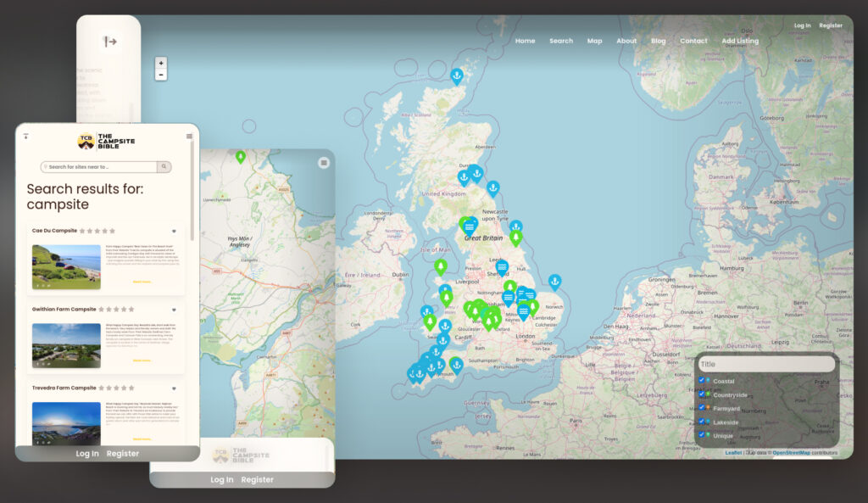Screen dimensions: 868x503
Task: Open Blog in the desktop navigation
Action: point(658,41)
